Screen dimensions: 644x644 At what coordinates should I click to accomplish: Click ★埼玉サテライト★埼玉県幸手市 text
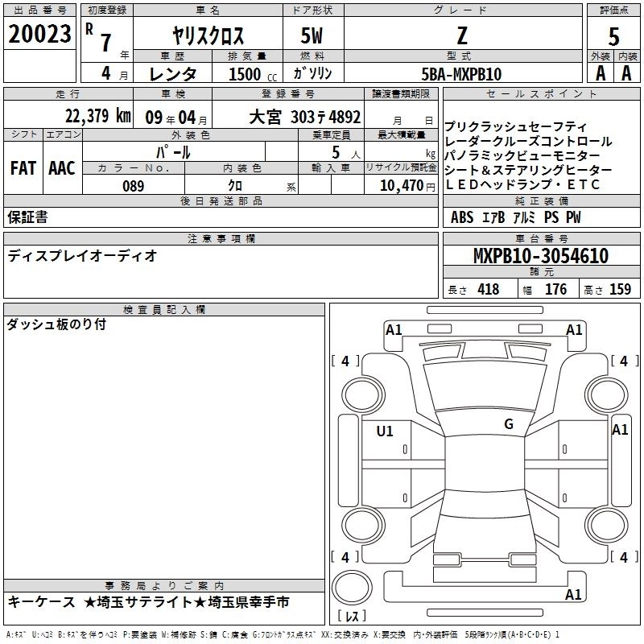pos(186,602)
